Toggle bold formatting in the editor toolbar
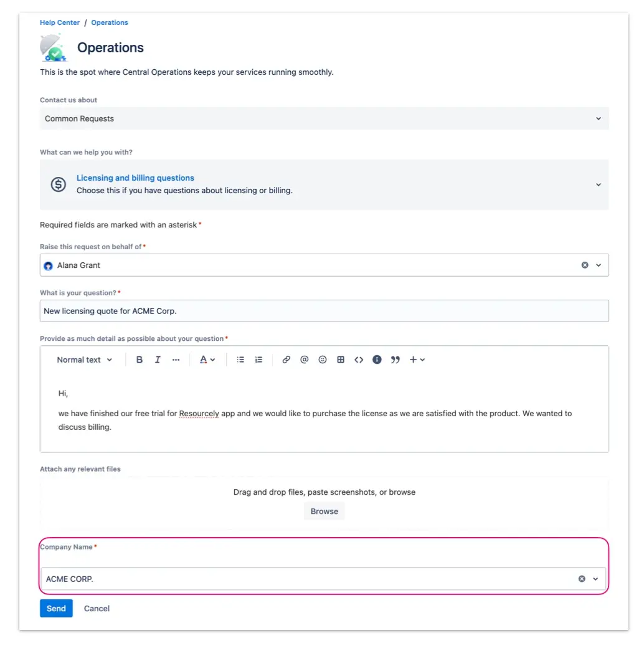This screenshot has width=644, height=648. coord(140,360)
